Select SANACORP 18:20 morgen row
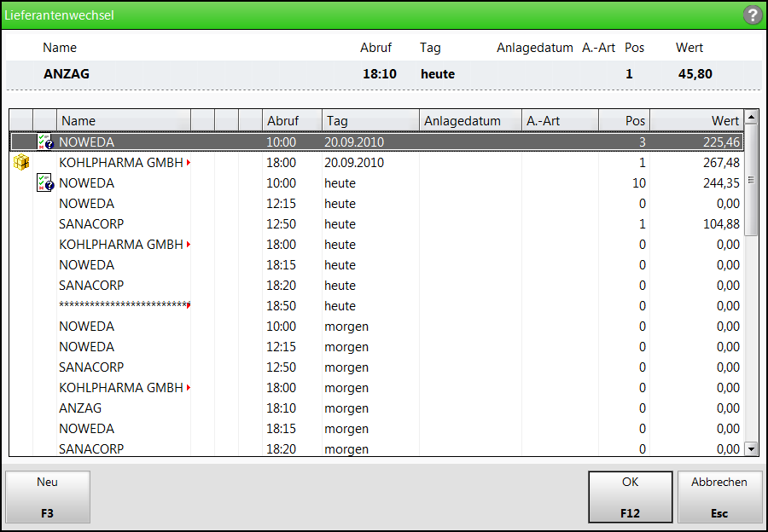 point(376,448)
